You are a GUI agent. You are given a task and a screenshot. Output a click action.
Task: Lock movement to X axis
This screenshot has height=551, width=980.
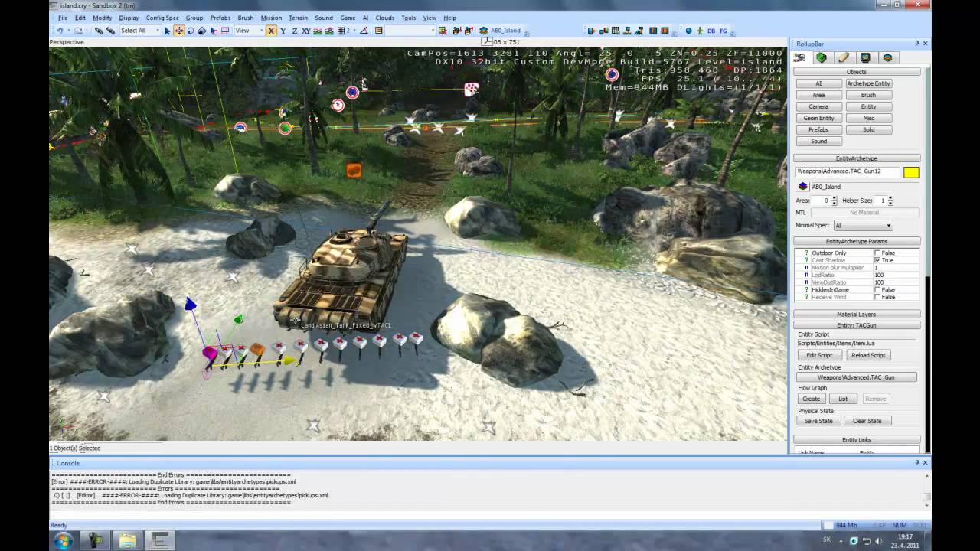271,31
